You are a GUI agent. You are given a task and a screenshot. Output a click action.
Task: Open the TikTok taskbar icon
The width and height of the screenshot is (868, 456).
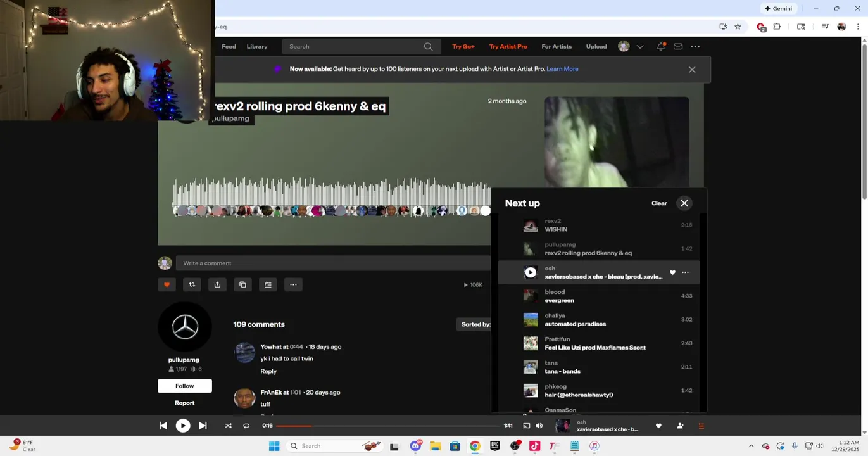click(x=534, y=446)
